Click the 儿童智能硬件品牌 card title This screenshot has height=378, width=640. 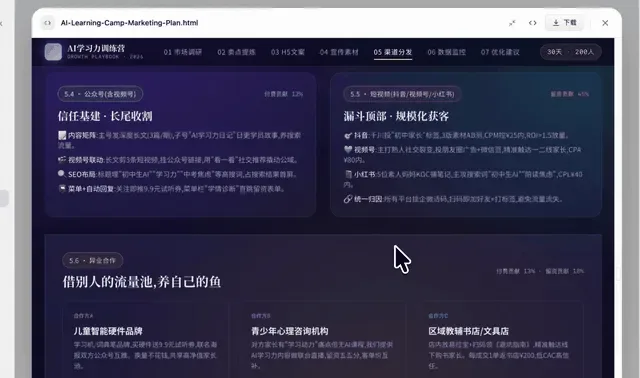pyautogui.click(x=108, y=331)
